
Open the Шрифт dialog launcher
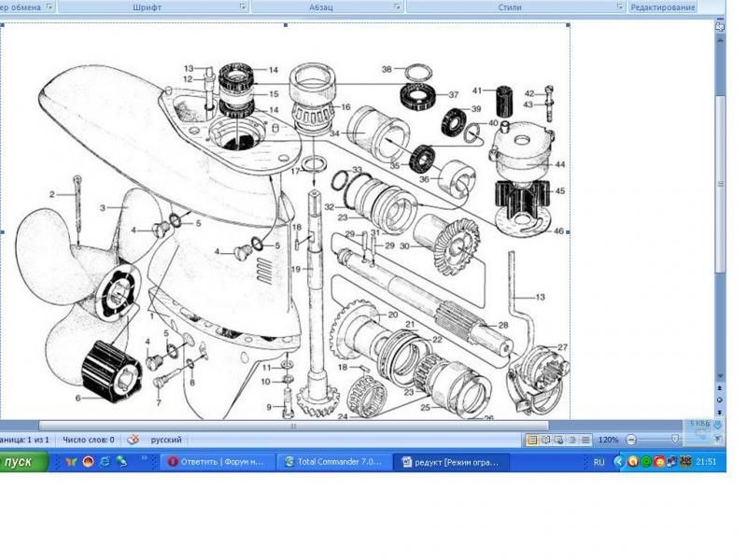244,7
